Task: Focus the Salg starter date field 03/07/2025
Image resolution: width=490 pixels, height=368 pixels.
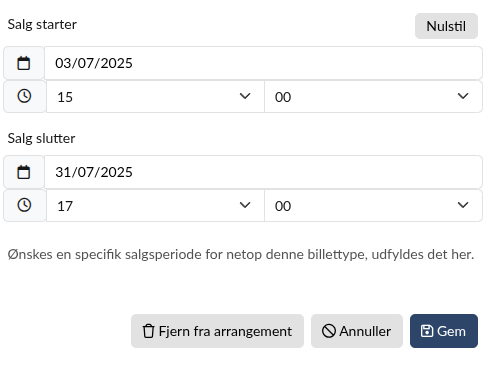Action: (263, 63)
